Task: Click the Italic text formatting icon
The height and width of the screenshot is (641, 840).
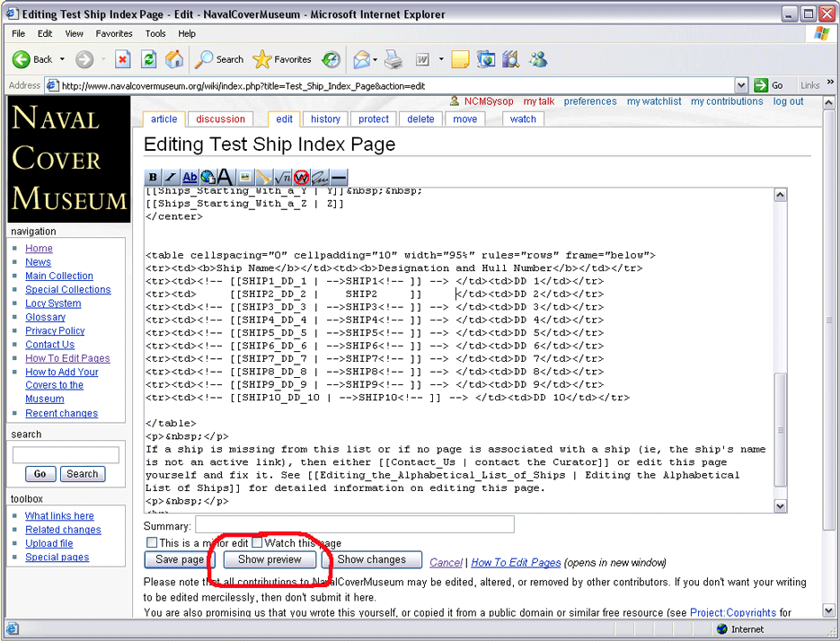Action: pos(171,178)
